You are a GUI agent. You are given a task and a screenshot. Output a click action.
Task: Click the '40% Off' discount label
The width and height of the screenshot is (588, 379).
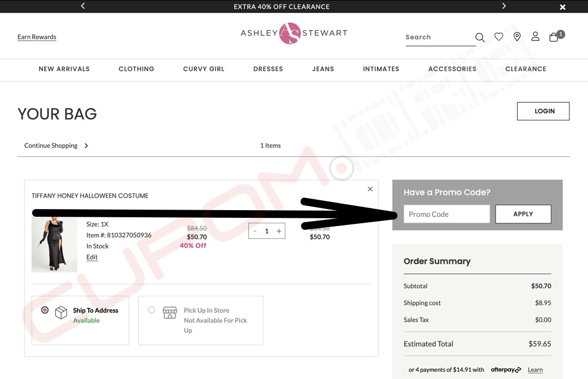click(x=193, y=246)
